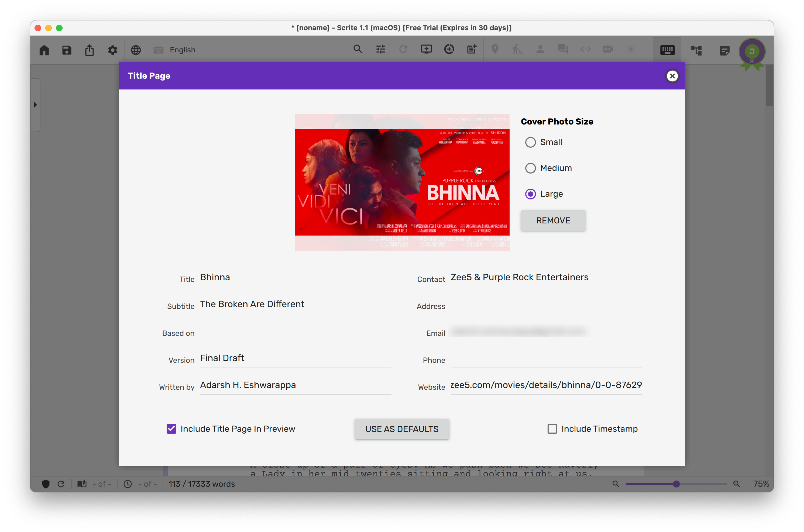The width and height of the screenshot is (804, 532).
Task: Click the USE AS DEFAULTS button
Action: click(x=402, y=429)
